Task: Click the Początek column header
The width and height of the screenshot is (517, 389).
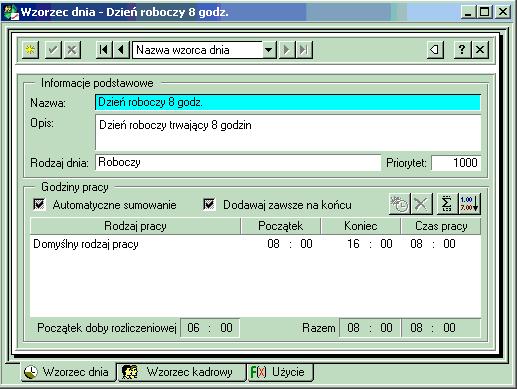Action: 281,226
